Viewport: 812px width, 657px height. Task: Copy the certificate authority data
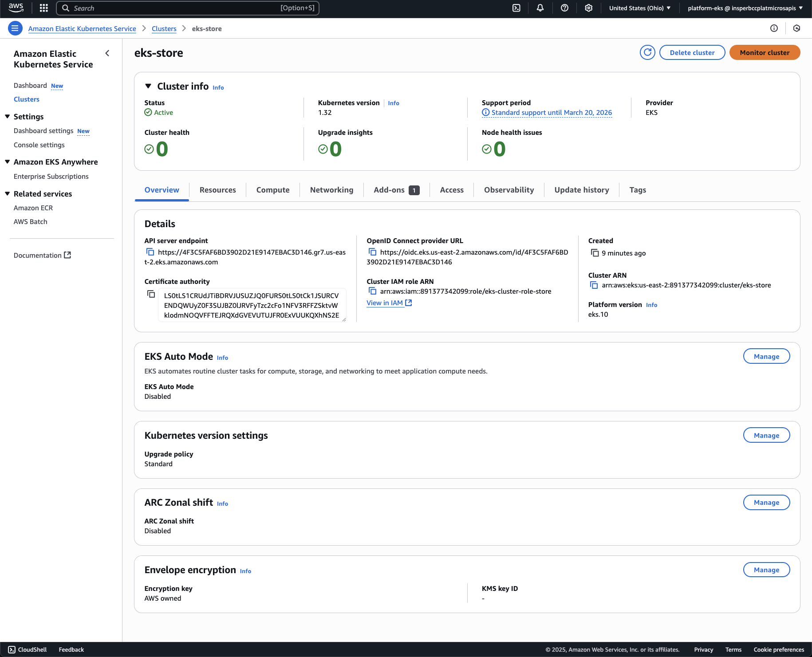click(151, 294)
